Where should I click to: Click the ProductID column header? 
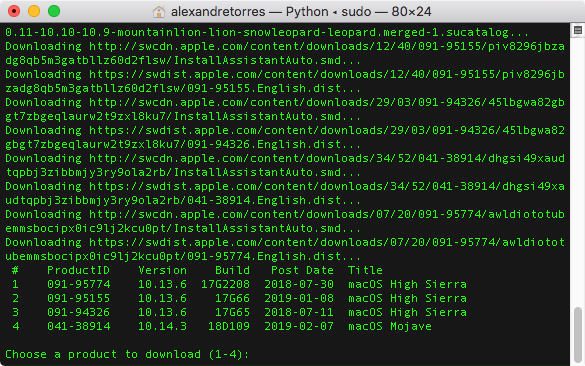pos(78,270)
